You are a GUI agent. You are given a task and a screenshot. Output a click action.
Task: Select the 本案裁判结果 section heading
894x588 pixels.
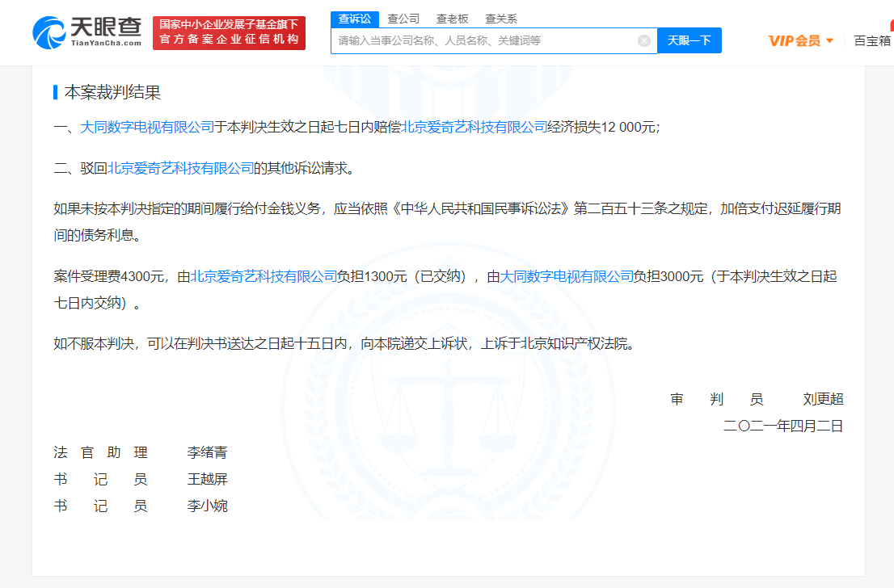pyautogui.click(x=113, y=92)
